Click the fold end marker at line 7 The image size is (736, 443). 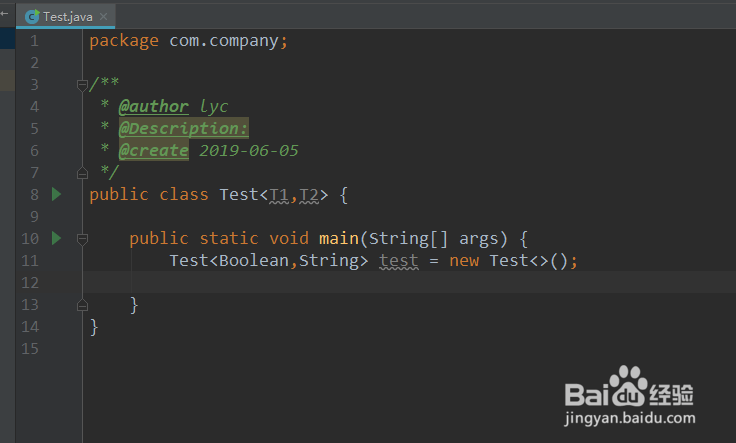(x=82, y=173)
